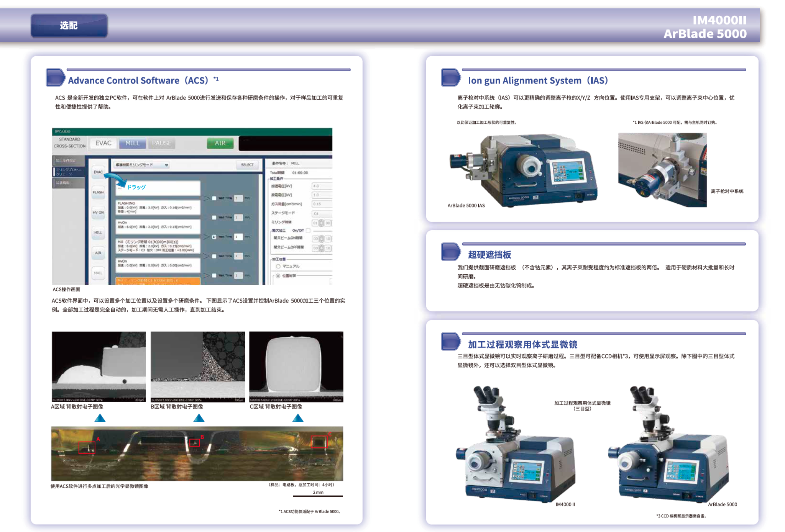
Task: Select the white Mill step with C3 stage mode
Action: click(158, 246)
